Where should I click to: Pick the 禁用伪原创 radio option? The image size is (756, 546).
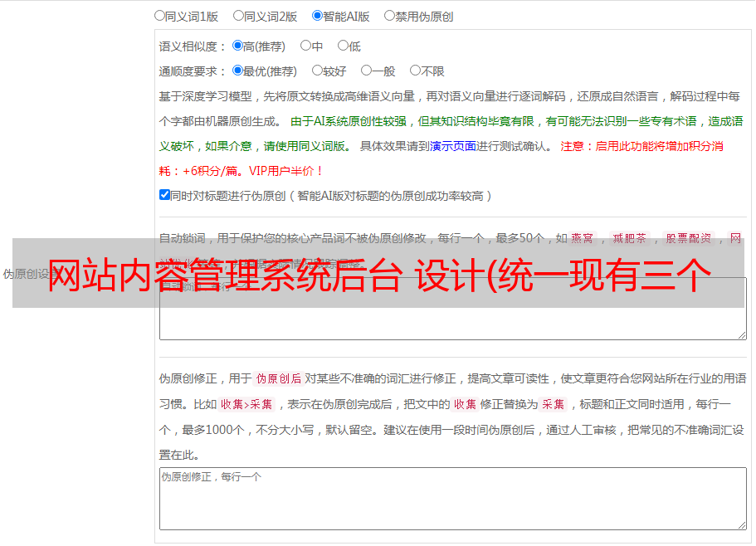click(389, 15)
